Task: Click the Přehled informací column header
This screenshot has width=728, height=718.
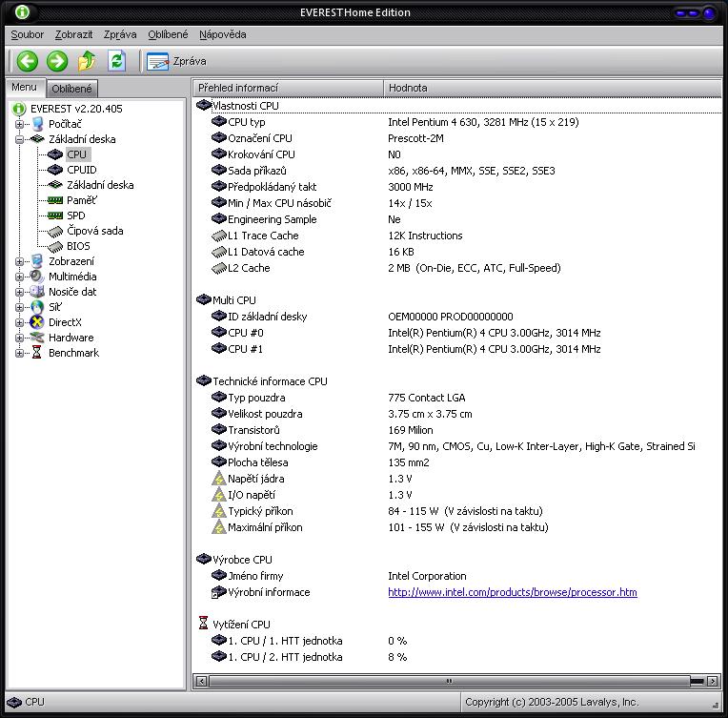Action: 289,88
